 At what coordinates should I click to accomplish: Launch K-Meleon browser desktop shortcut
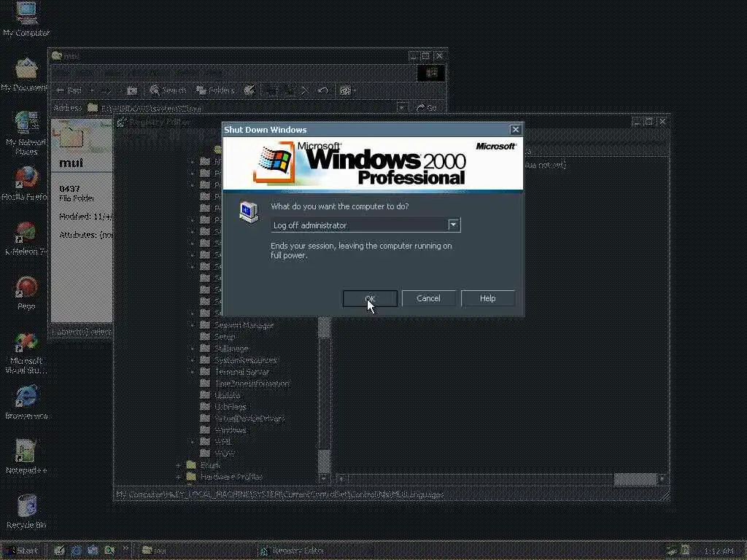click(x=26, y=238)
